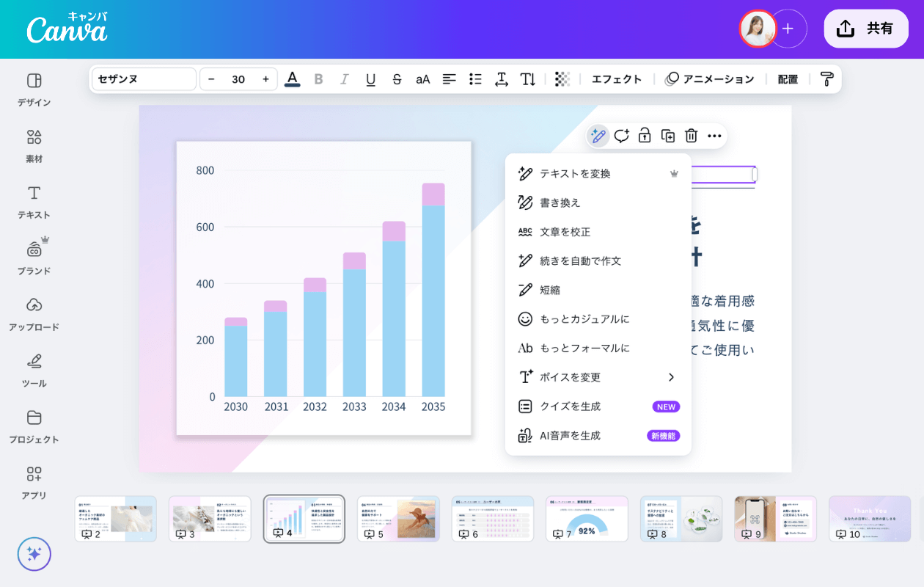924x587 pixels.
Task: Toggle underline formatting
Action: (x=370, y=79)
